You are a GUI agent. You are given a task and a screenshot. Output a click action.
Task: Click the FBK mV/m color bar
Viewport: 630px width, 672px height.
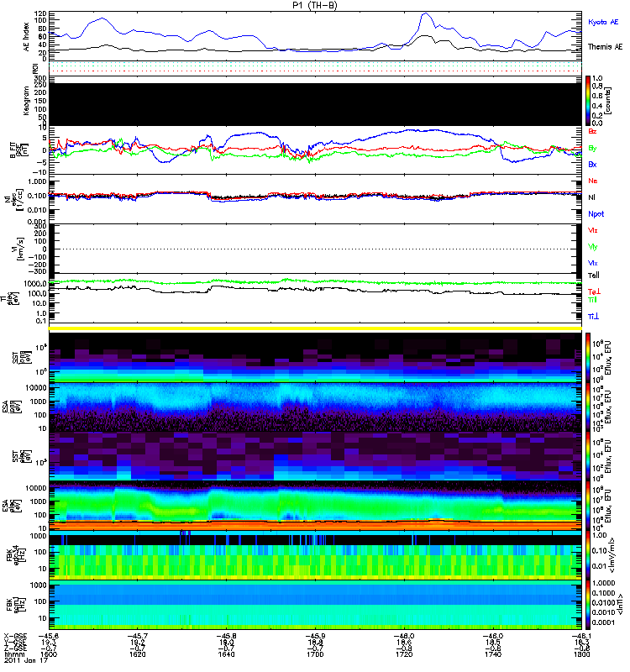pyautogui.click(x=588, y=555)
